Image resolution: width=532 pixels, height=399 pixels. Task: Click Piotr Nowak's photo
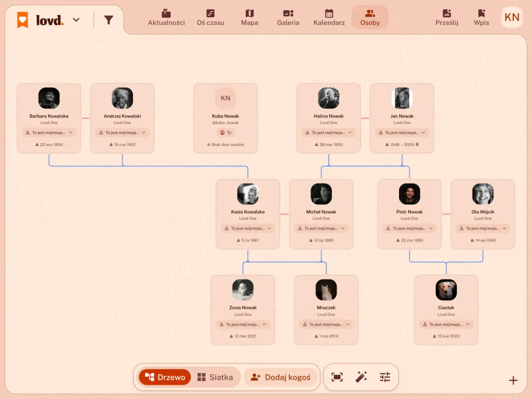[409, 194]
